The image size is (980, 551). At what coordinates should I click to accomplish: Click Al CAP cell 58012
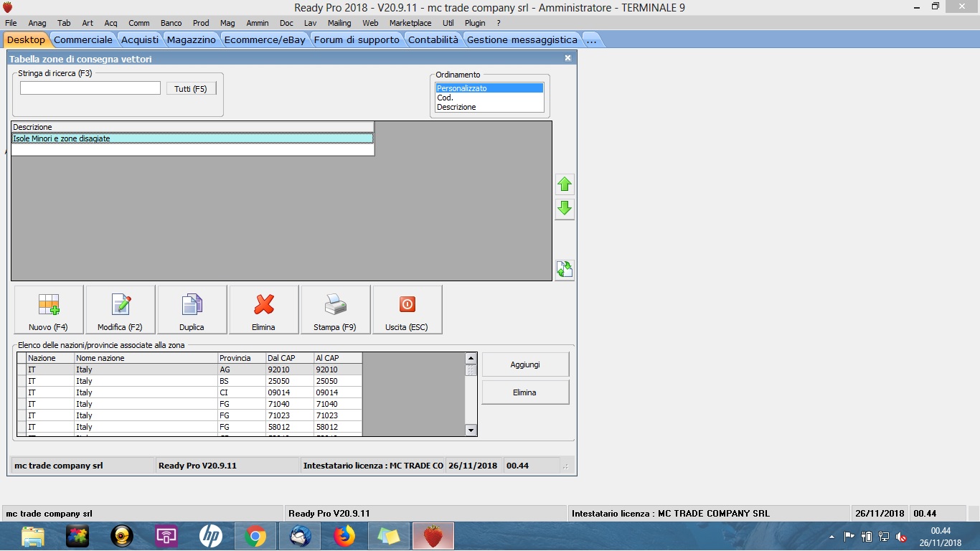coord(338,427)
